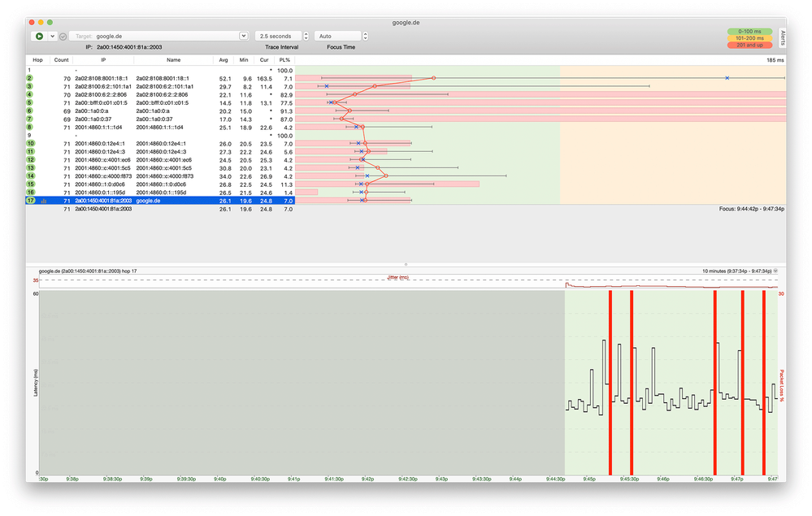The width and height of the screenshot is (812, 516).
Task: Click the Avg column header
Action: (x=223, y=59)
